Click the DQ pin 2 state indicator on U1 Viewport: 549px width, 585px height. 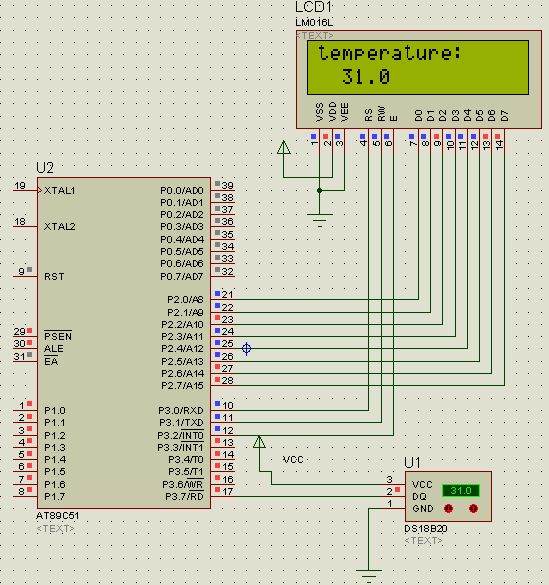click(398, 489)
